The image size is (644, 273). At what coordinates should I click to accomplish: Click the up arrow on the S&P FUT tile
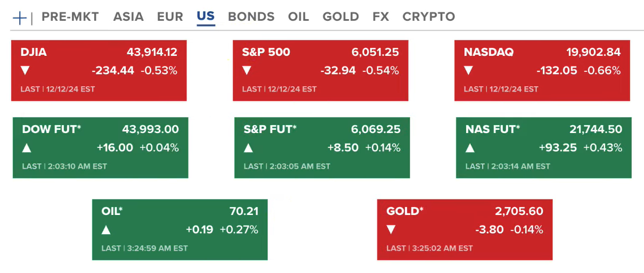click(x=248, y=147)
